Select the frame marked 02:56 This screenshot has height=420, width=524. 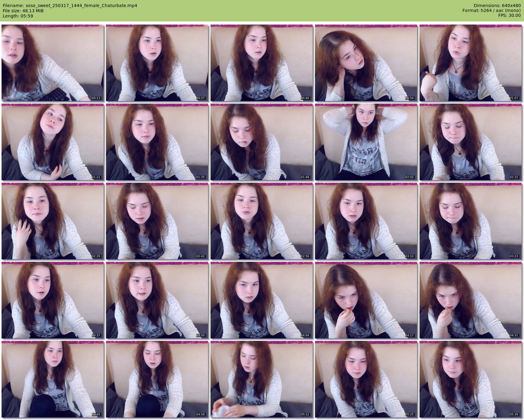tap(262, 221)
